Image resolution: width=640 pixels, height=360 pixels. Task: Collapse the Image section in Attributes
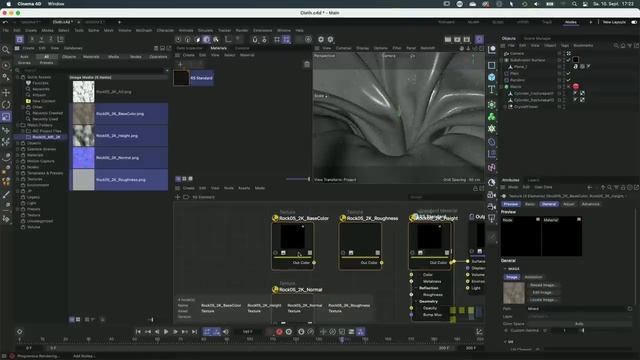coord(505,269)
